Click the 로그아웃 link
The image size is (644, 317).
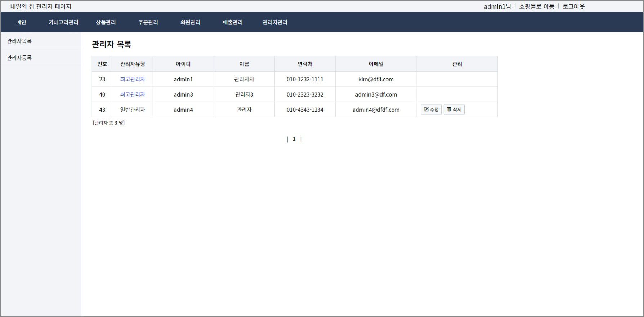coord(574,6)
